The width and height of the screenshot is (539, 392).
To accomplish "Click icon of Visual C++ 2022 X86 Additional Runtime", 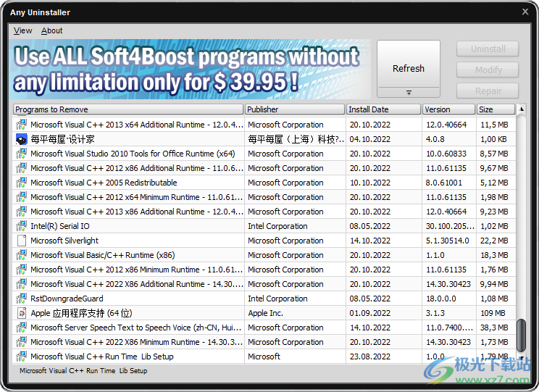I will [21, 284].
